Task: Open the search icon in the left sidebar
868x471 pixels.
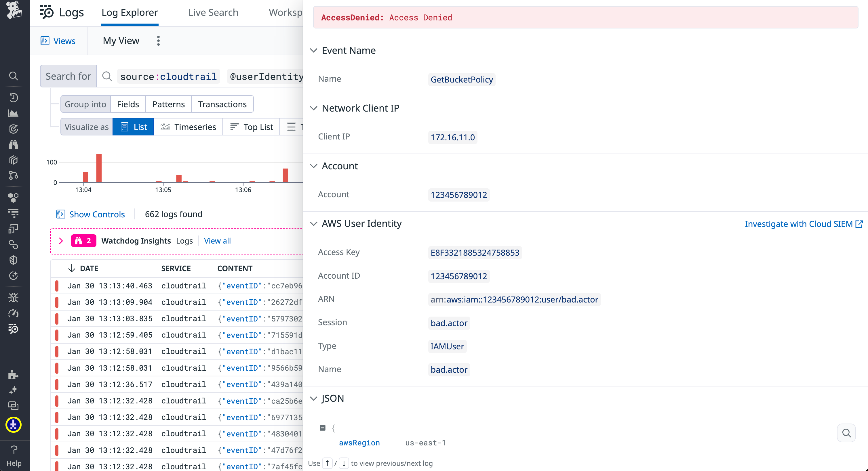Action: click(14, 76)
